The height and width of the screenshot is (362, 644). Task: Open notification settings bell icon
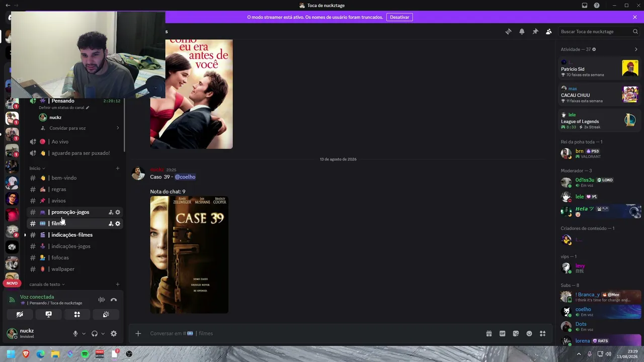[x=522, y=31]
